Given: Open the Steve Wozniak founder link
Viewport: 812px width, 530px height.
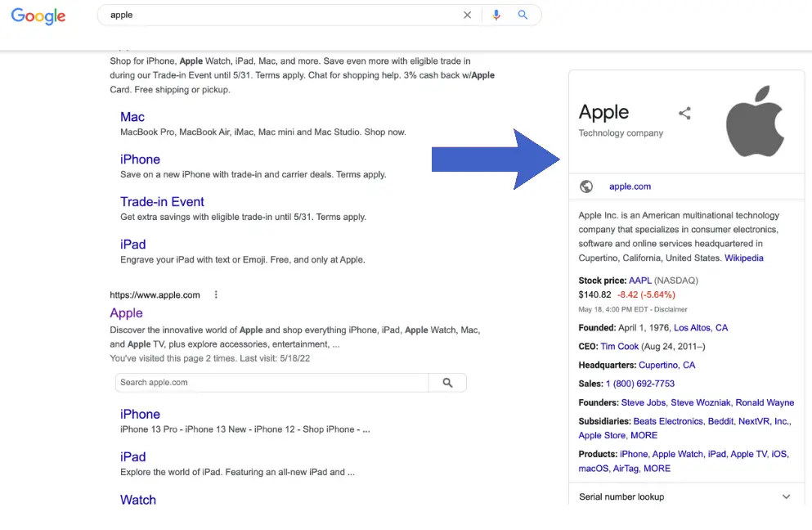Looking at the screenshot, I should click(x=700, y=402).
